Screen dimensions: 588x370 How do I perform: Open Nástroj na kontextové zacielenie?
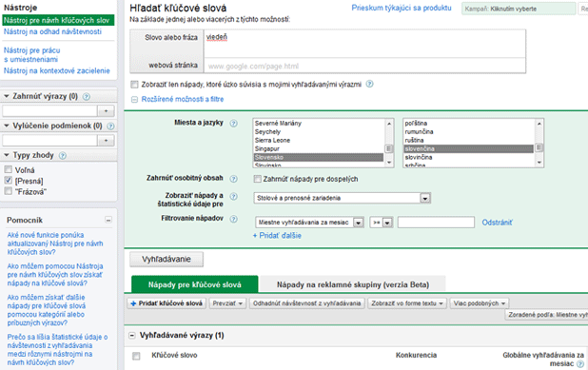pos(57,70)
